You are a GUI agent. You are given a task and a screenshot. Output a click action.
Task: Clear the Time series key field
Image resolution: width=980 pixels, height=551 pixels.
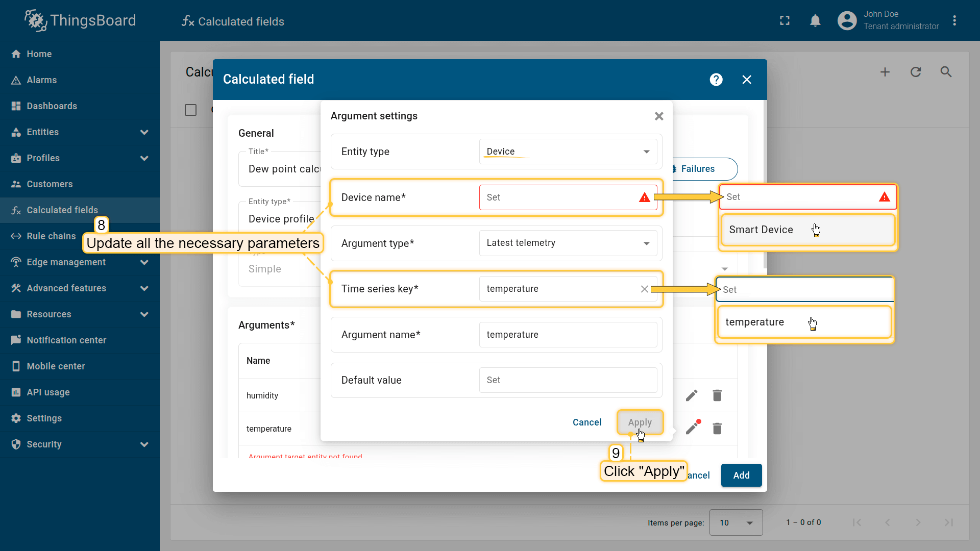644,289
